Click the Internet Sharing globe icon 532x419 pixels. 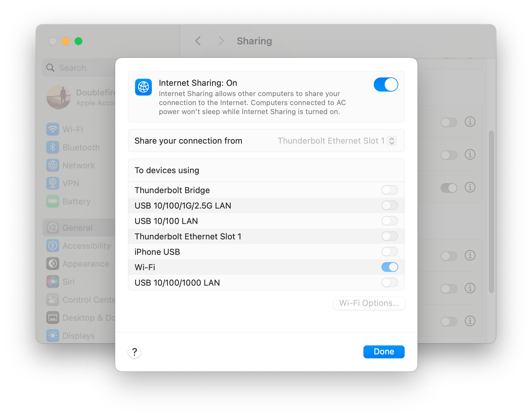pos(143,87)
